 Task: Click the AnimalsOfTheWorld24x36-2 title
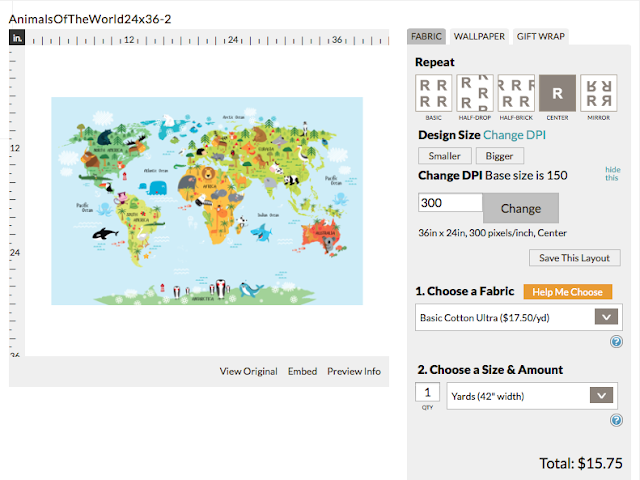point(90,19)
